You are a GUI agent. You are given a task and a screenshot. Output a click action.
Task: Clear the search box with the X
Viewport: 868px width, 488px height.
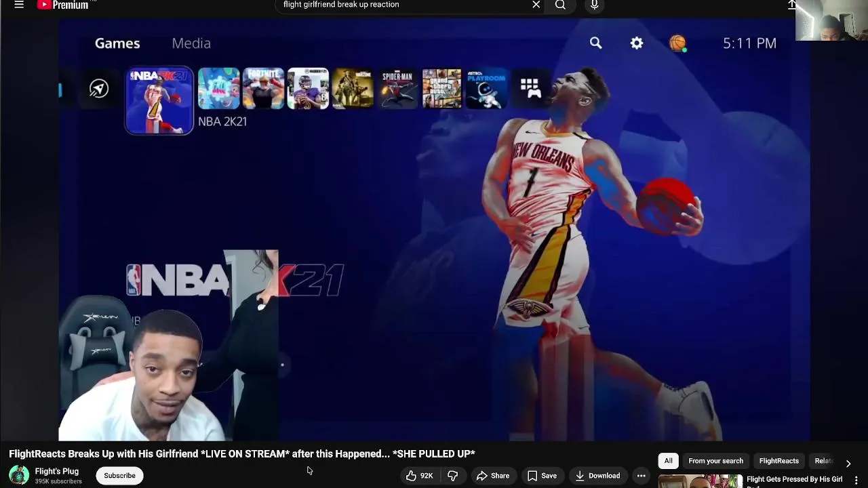536,5
